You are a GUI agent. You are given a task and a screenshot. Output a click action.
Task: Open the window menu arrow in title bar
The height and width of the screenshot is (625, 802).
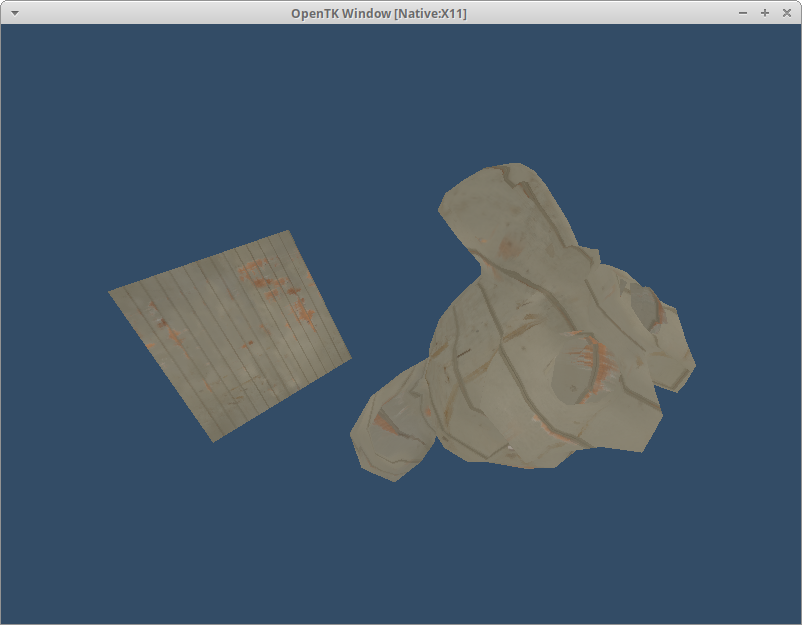[x=15, y=13]
